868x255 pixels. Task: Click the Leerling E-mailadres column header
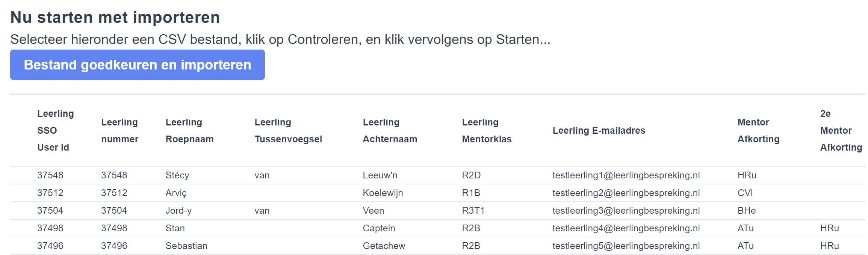pos(599,130)
